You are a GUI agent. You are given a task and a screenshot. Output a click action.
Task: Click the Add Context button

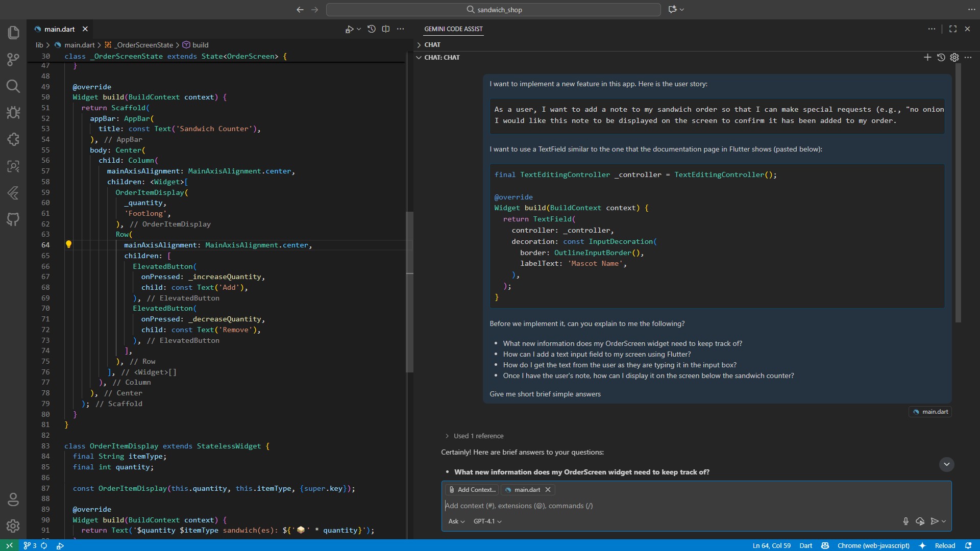click(x=472, y=490)
